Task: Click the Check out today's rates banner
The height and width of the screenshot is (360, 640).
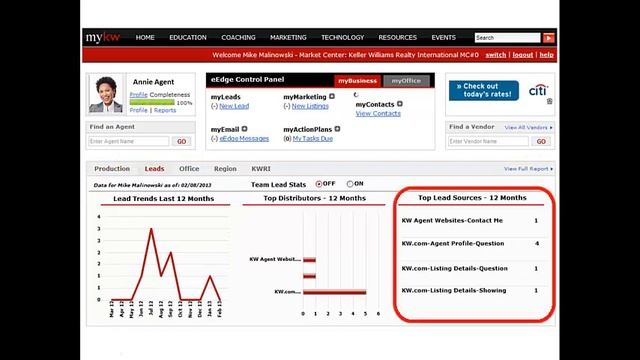Action: pos(484,90)
